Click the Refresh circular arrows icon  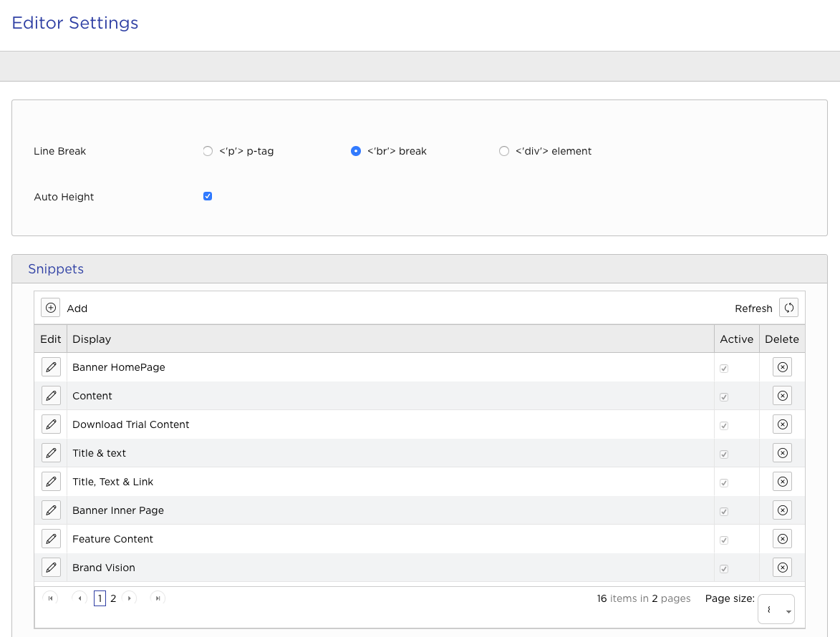[788, 308]
